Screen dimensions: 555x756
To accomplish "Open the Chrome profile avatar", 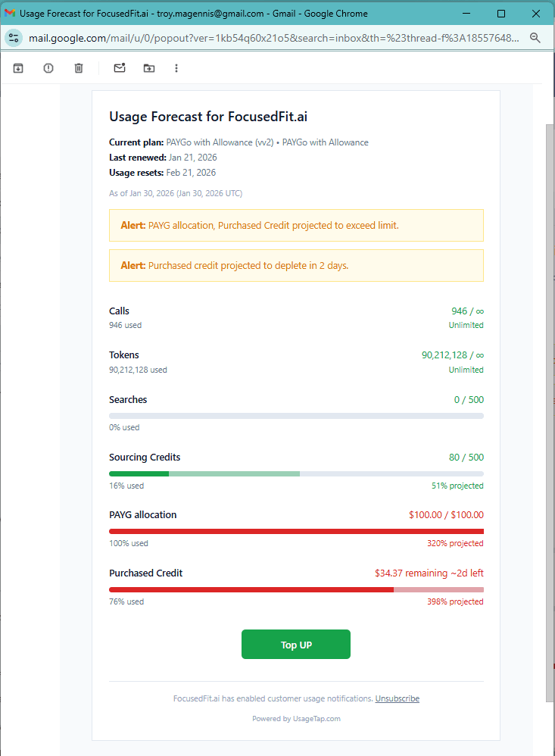I will click(15, 36).
